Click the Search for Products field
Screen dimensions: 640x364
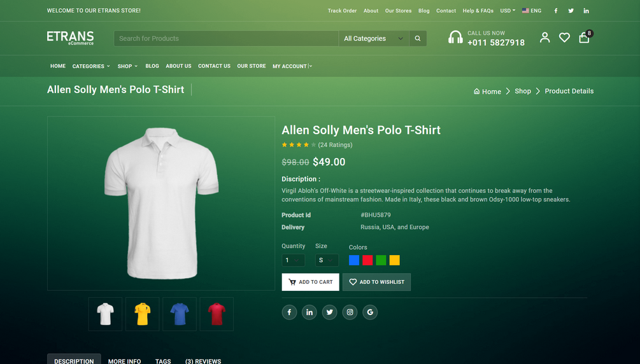226,38
